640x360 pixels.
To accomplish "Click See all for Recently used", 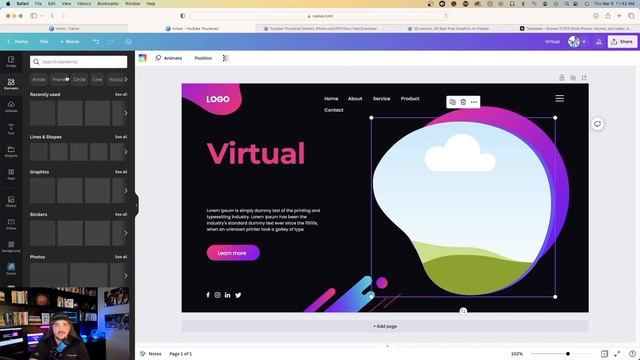I will click(x=121, y=94).
